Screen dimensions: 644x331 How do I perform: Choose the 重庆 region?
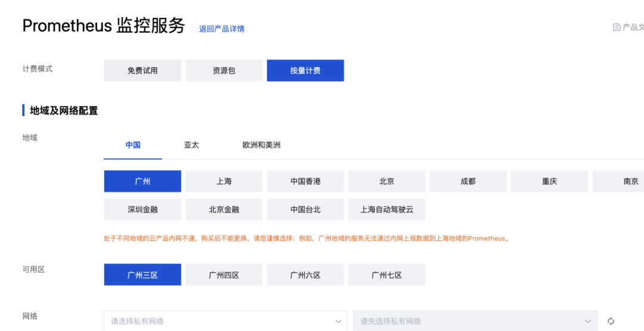(549, 181)
